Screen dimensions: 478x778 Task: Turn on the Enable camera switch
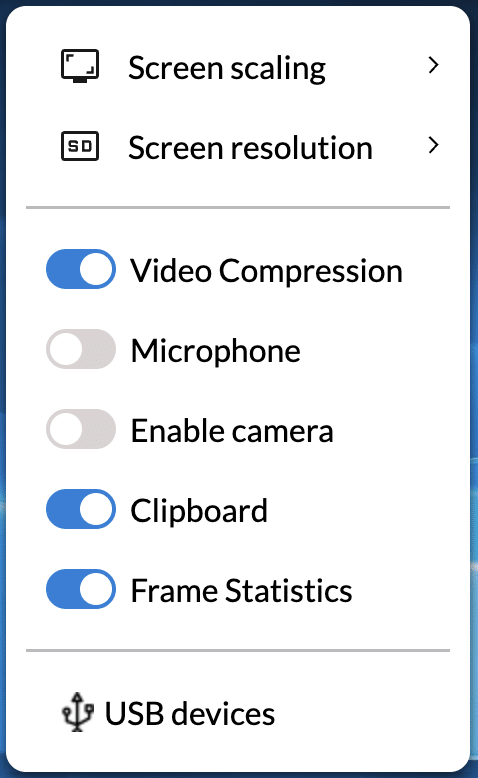click(81, 429)
